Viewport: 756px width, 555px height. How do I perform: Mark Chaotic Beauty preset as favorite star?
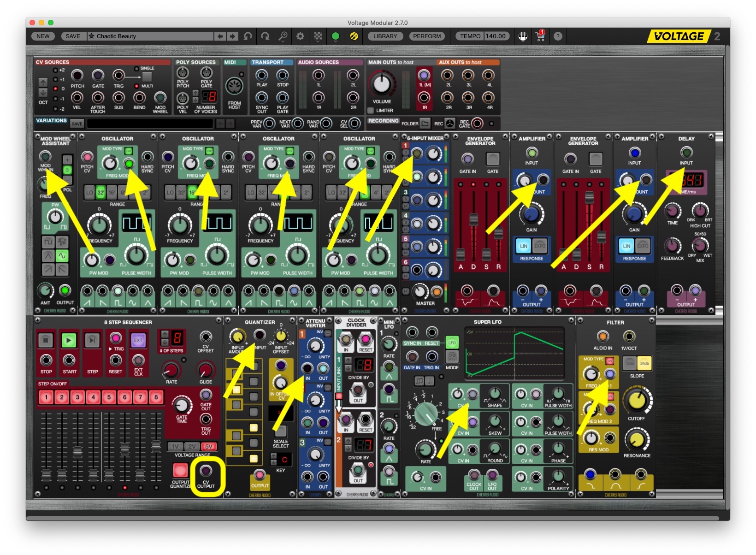pyautogui.click(x=92, y=36)
